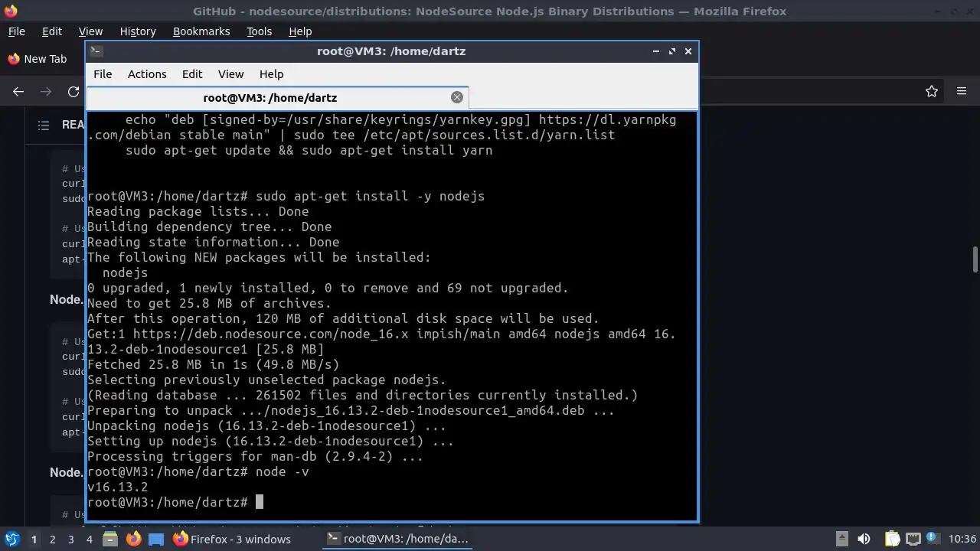Click the Firefox page vertical scrollbar thumb
This screenshot has width=980, height=551.
(975, 259)
